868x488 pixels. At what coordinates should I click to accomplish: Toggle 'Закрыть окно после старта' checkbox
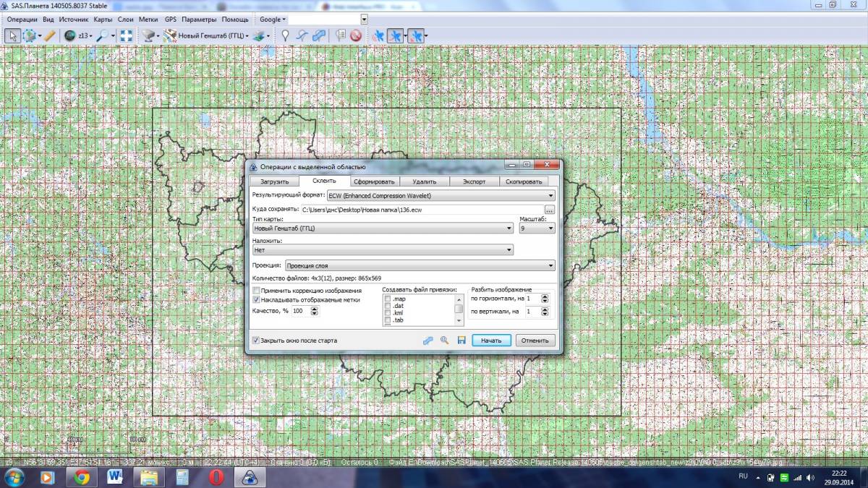(255, 340)
